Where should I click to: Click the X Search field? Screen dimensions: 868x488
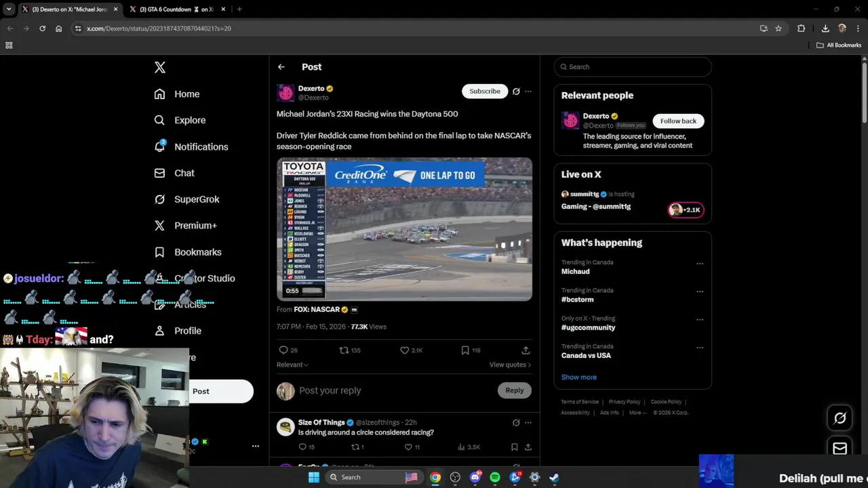click(633, 67)
